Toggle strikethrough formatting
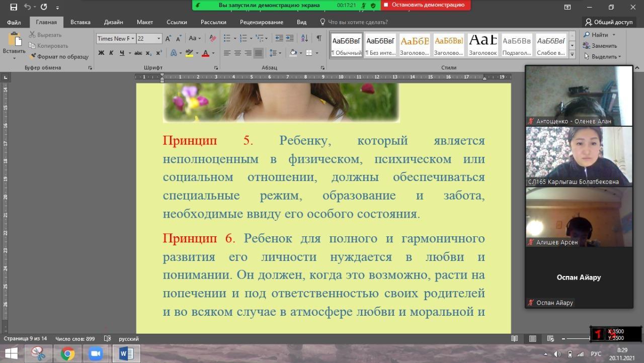The image size is (644, 363). 138,53
